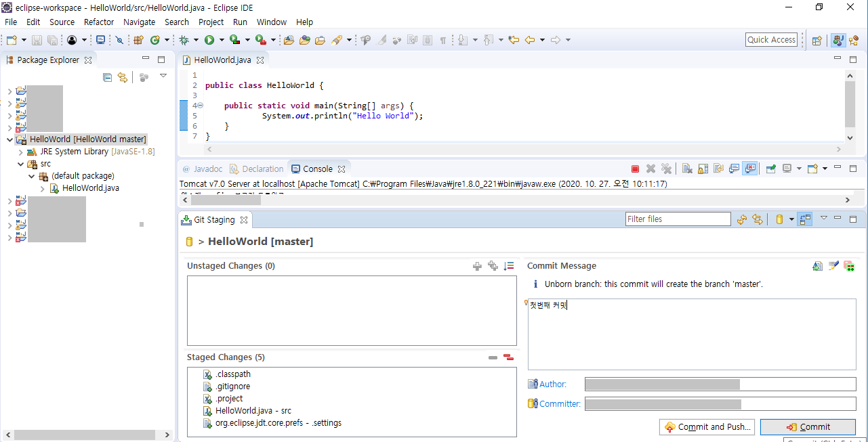Add all files to index double-plus icon
Screen dimensions: 868x442
[493, 266]
